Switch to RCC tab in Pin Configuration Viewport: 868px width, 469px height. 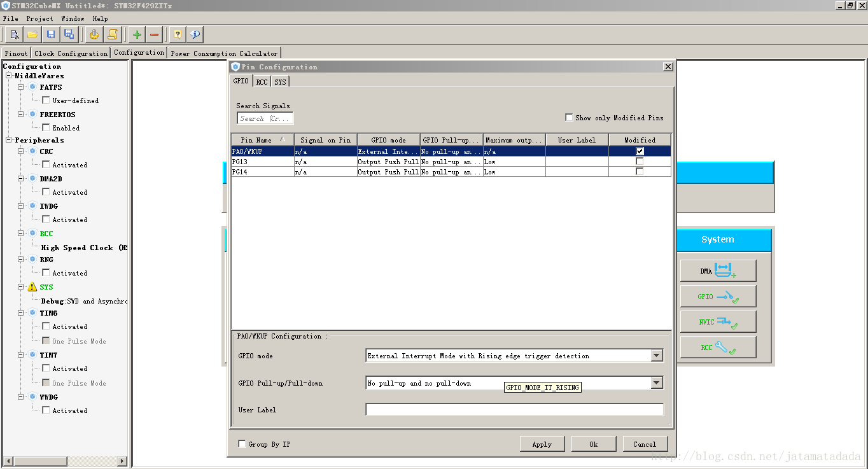(262, 81)
